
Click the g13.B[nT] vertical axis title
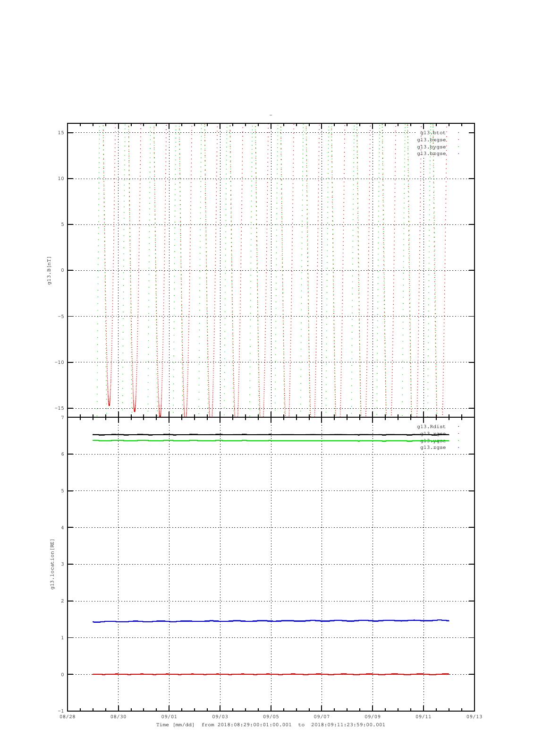coord(49,270)
